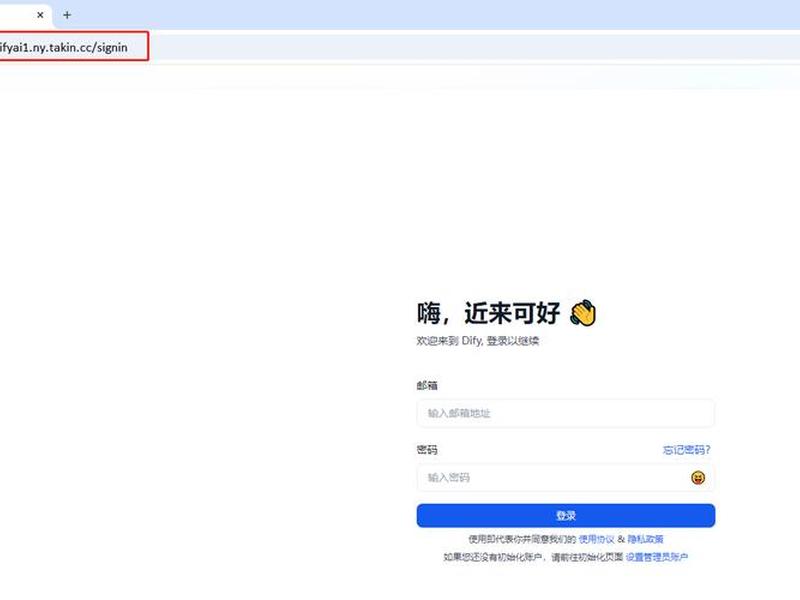
Task: Close the current browser tab
Action: tap(40, 15)
